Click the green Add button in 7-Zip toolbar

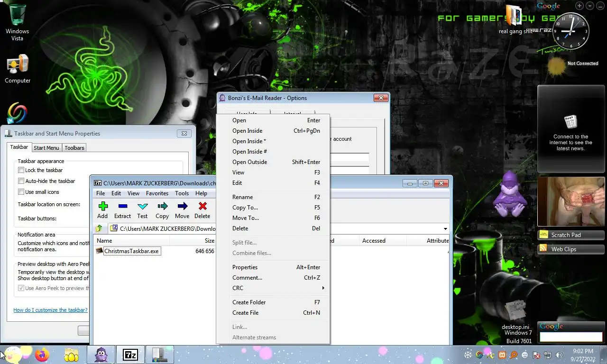coord(102,209)
